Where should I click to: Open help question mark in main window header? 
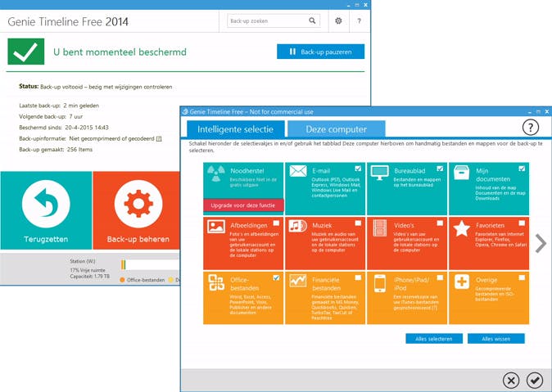[x=359, y=20]
